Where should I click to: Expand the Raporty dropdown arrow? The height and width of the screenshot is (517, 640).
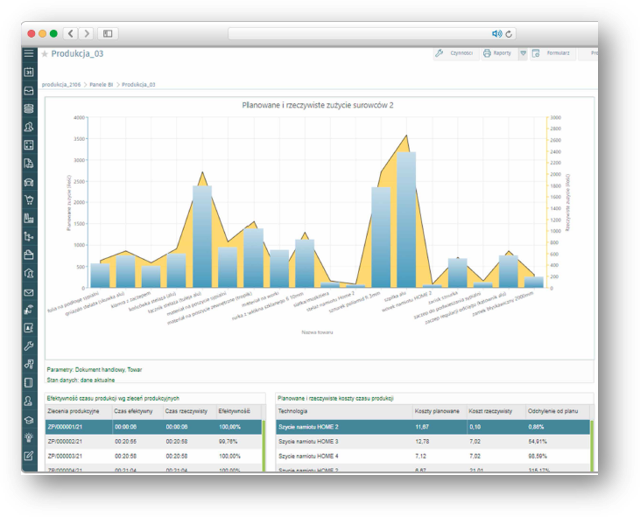[x=523, y=53]
